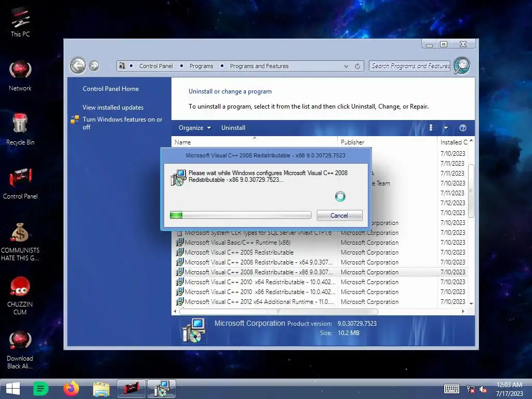Click the installer icon in dialog
The width and height of the screenshot is (532, 399).
coord(178,178)
